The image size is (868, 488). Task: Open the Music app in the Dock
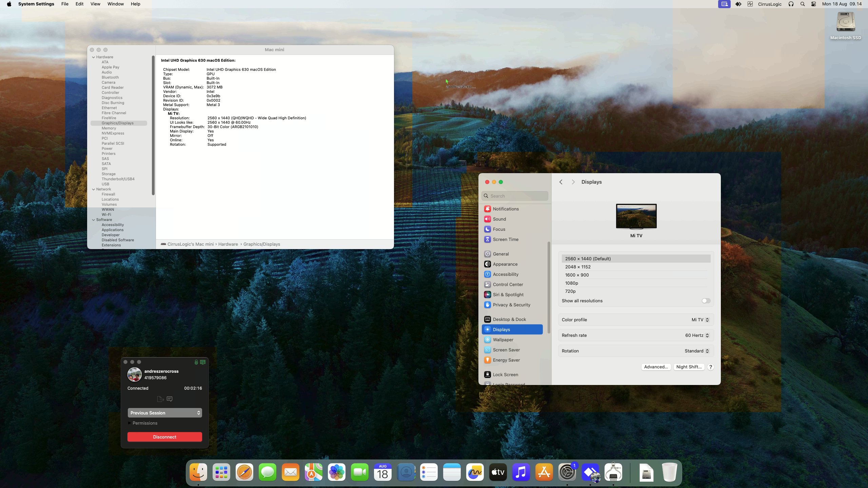(x=521, y=472)
